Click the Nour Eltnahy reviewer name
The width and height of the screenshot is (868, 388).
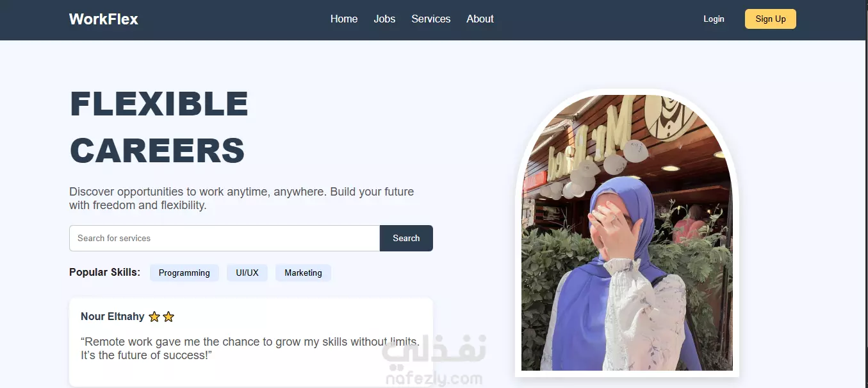(113, 316)
